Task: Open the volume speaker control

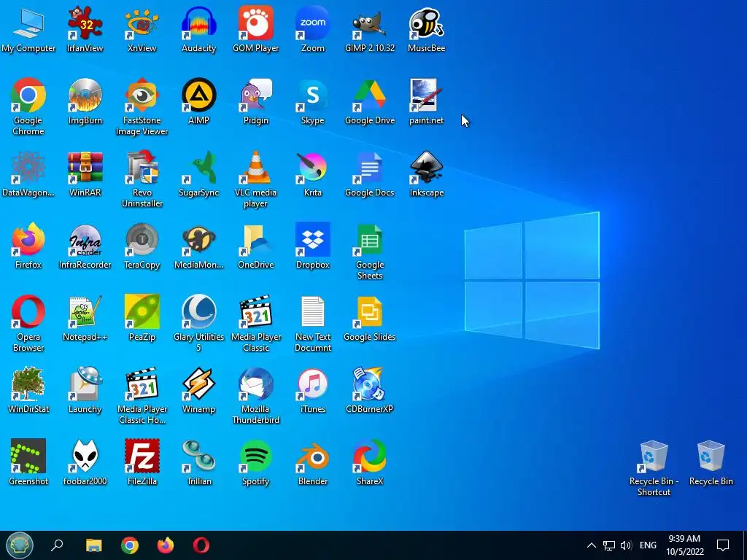Action: [626, 545]
